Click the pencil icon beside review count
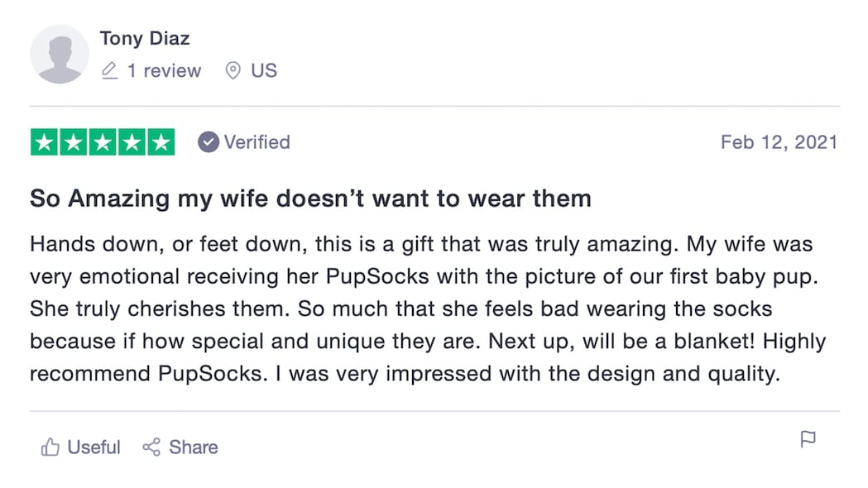Viewport: 868px width, 488px height. pyautogui.click(x=109, y=71)
